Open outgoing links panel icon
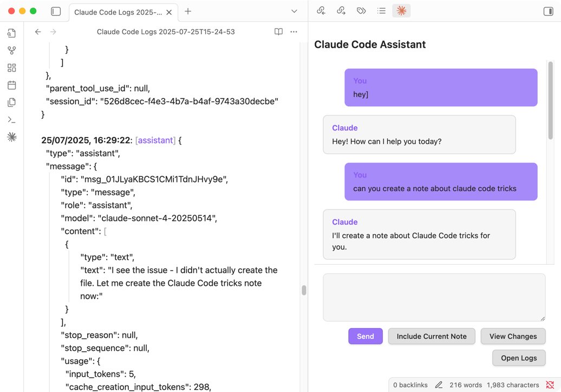Viewport: 561px width, 392px height. (x=341, y=11)
